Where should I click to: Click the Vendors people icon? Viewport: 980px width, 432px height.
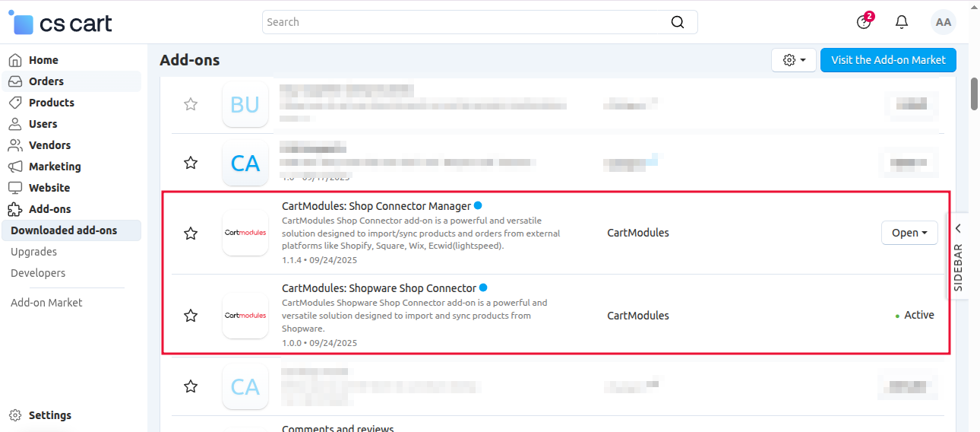(15, 145)
